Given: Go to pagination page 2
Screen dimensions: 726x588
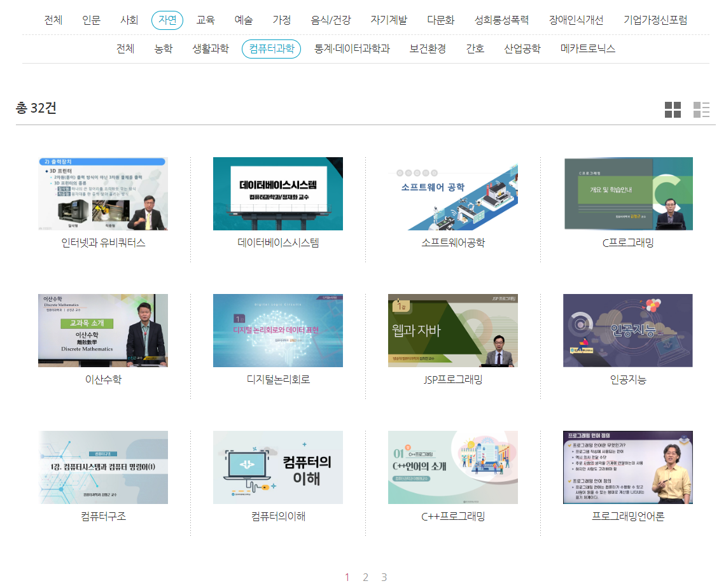Looking at the screenshot, I should point(365,577).
